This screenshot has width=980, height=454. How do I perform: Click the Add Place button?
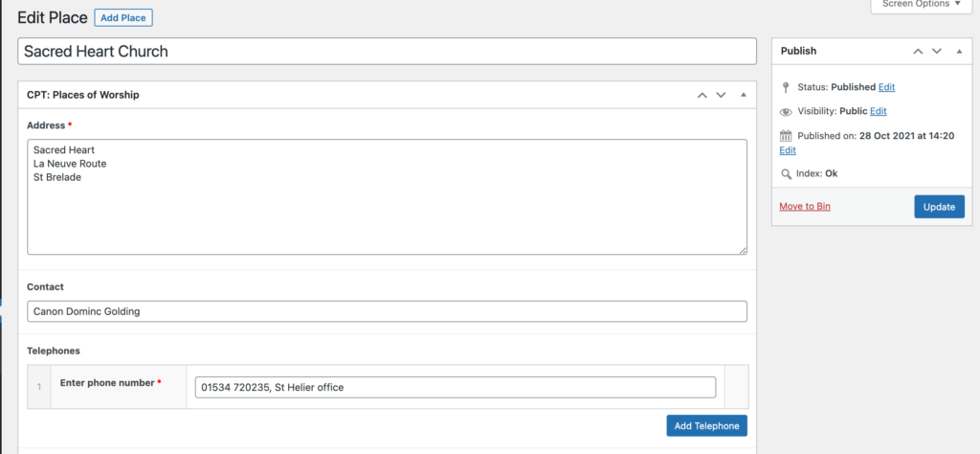point(123,18)
